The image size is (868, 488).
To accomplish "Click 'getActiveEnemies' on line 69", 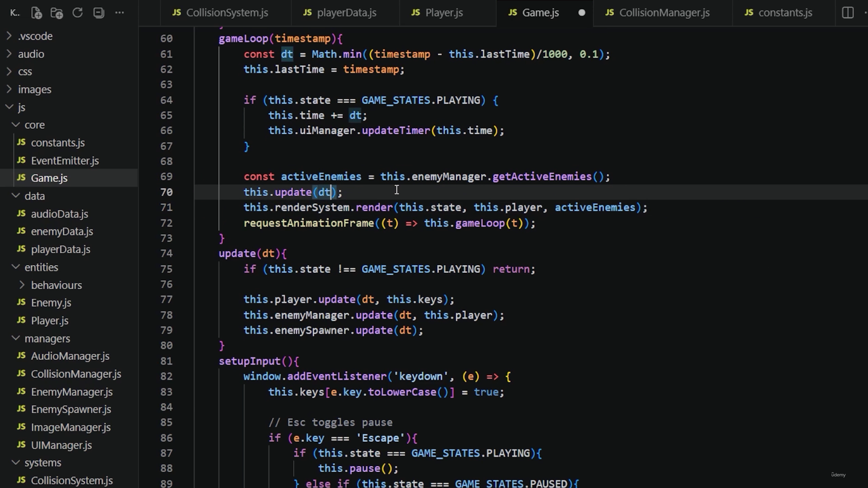I will point(542,177).
